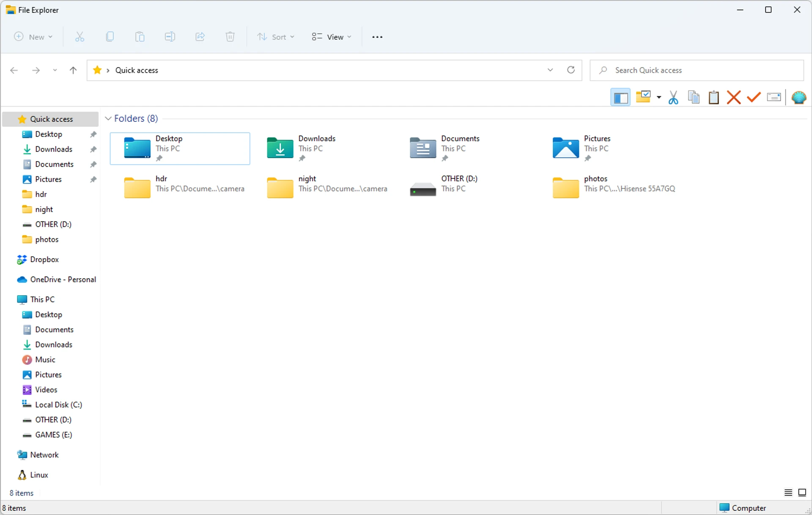Viewport: 812px width, 515px height.
Task: Click the clipboard Paste icon in Classic toolbar
Action: click(714, 98)
